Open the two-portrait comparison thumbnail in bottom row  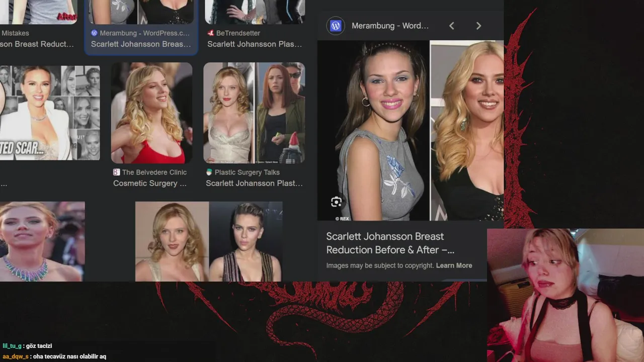pyautogui.click(x=209, y=241)
